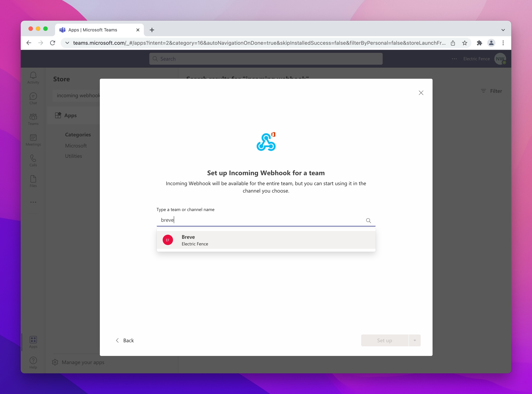The height and width of the screenshot is (394, 532).
Task: Bookmark this page with the star
Action: coord(465,43)
